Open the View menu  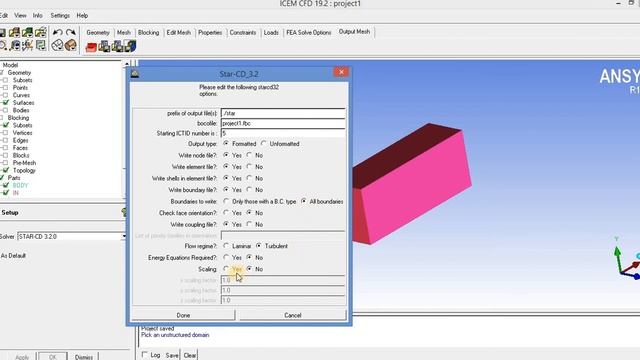[x=20, y=16]
